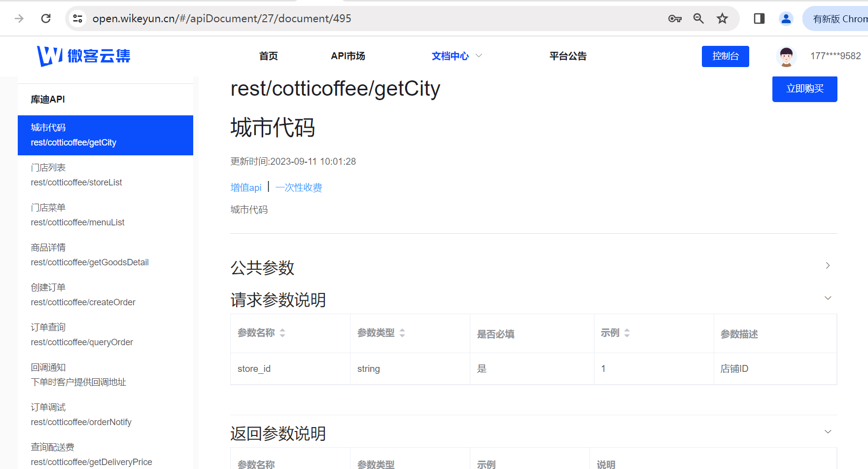Screen dimensions: 868x469
Task: Open 门店列表 storeList sidebar item
Action: 105,175
